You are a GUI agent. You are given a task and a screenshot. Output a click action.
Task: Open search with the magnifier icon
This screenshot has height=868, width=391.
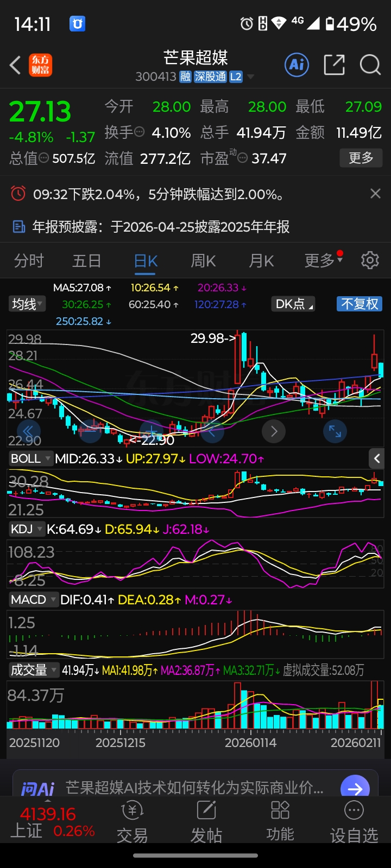[x=370, y=65]
